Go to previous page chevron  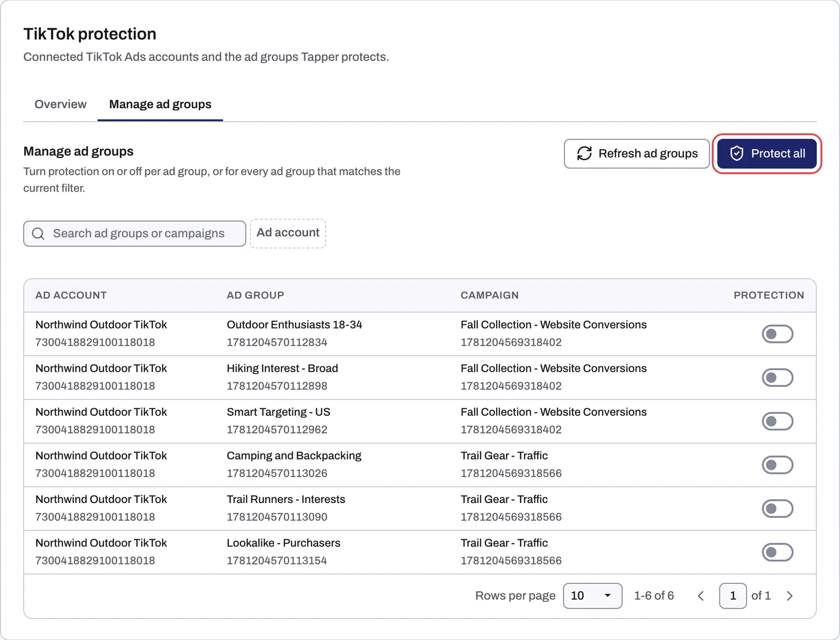(701, 596)
